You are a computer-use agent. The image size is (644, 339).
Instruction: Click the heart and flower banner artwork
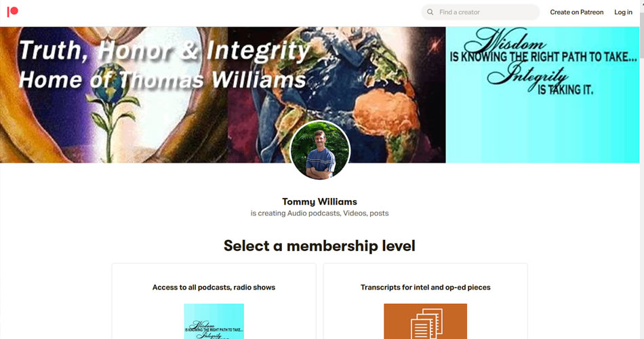click(114, 94)
